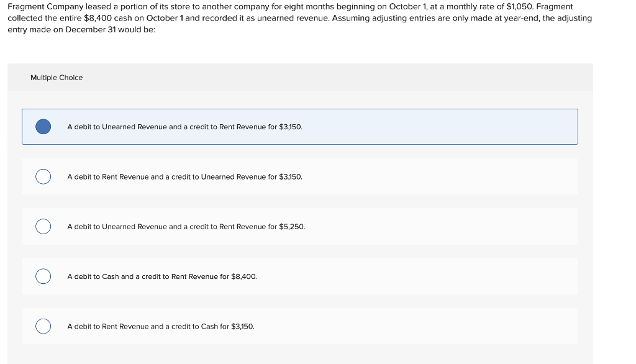Select radio for debit Cash credit Rent Revenue $8,400
Image resolution: width=636 pixels, height=364 pixels.
tap(43, 276)
